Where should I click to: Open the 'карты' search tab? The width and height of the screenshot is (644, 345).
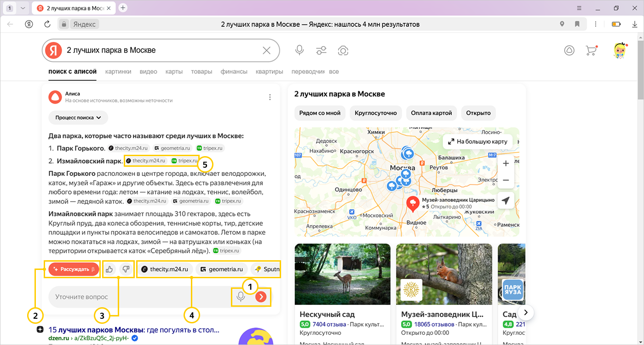[174, 71]
